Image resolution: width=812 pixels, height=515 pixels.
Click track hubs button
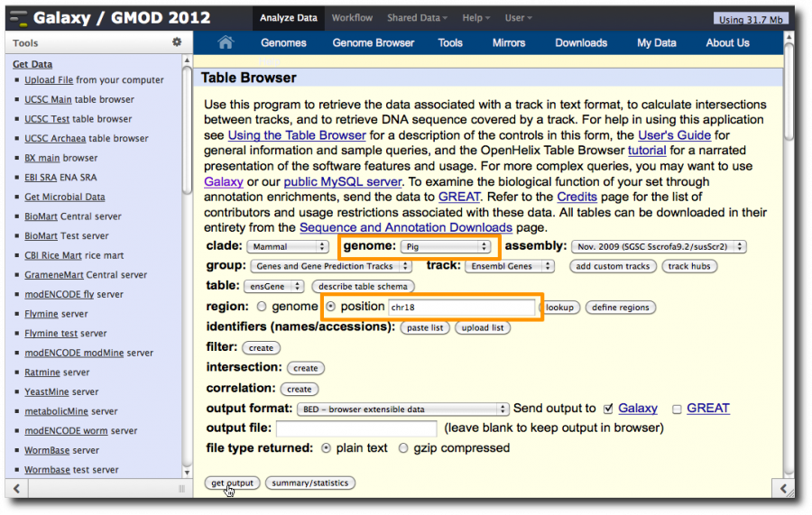689,266
